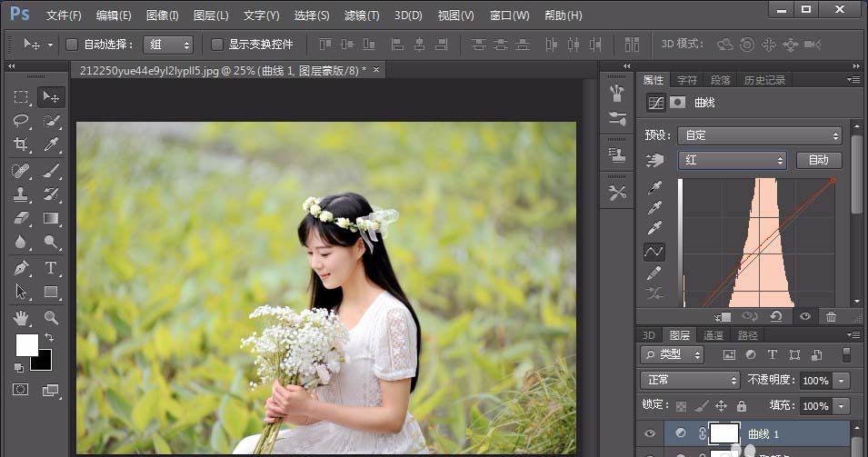Open the 预设 自定 preset dropdown
This screenshot has height=457, width=868.
pyautogui.click(x=760, y=135)
